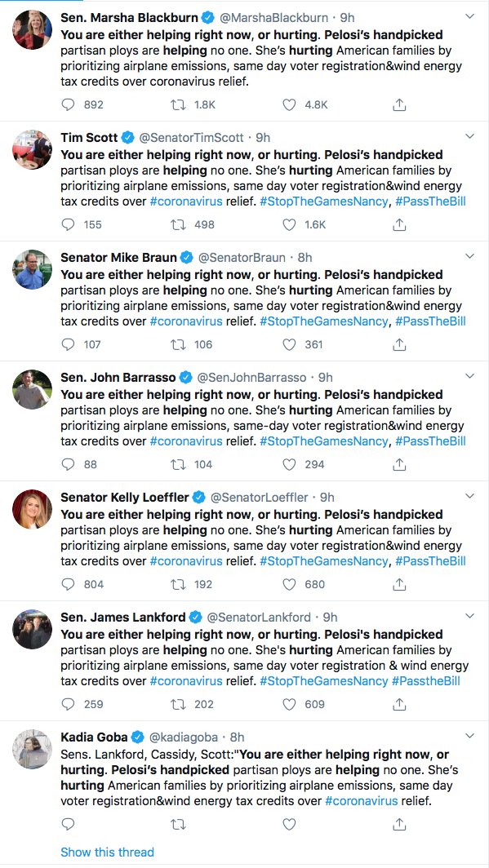Share Sen. John Barrasso's tweet
This screenshot has height=868, width=489.
(x=399, y=464)
